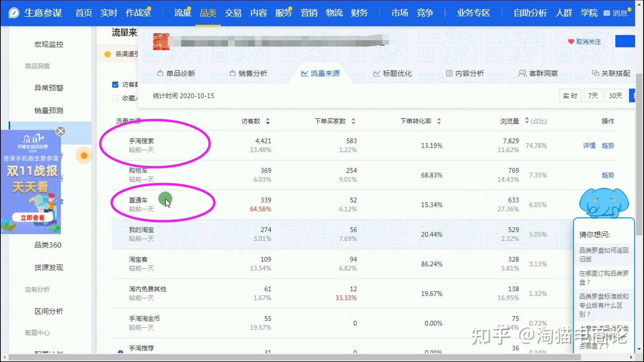Click suggested question 品类罗盘如何返回旧版
Screen dimensions: 644x362
coord(604,255)
